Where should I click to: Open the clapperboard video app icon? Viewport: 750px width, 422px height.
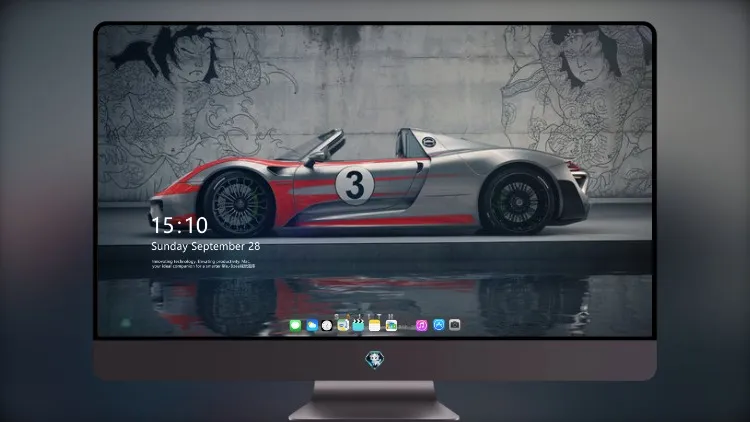point(358,325)
